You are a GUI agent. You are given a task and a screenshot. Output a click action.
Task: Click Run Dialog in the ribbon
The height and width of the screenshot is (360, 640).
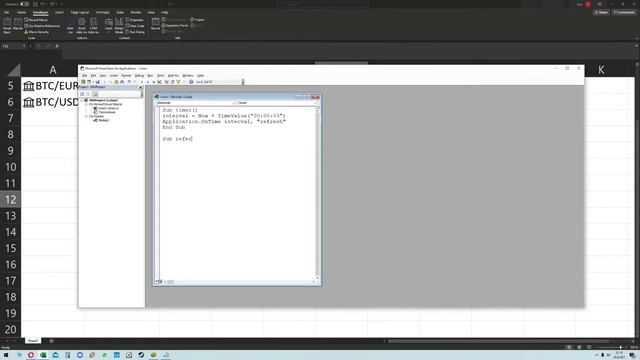(135, 32)
